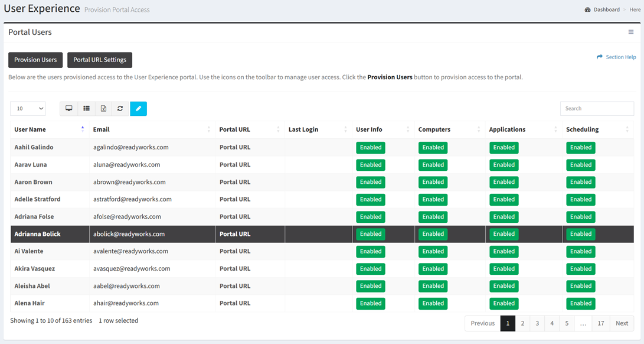Click the Dashboard icon in the breadcrumb

(587, 10)
